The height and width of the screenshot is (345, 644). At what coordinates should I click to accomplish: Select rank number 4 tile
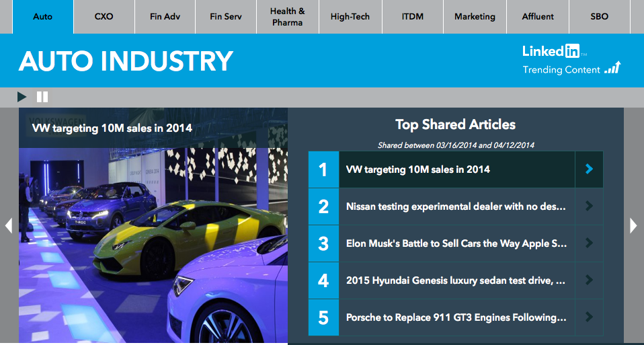323,280
